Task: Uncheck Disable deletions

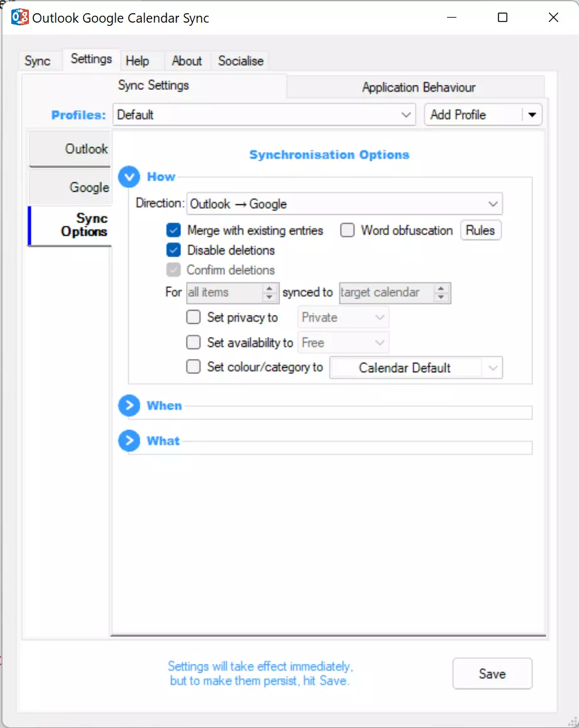Action: [x=174, y=250]
